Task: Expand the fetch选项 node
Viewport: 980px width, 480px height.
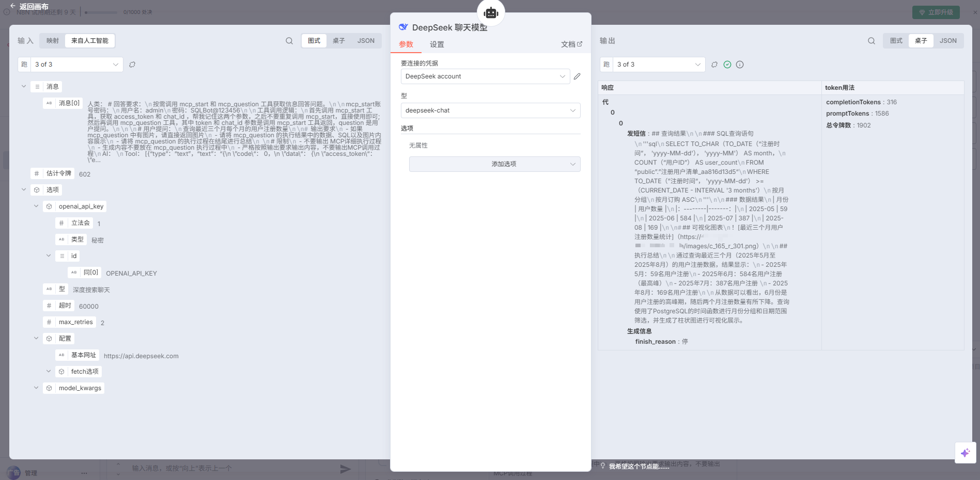Action: click(x=49, y=371)
